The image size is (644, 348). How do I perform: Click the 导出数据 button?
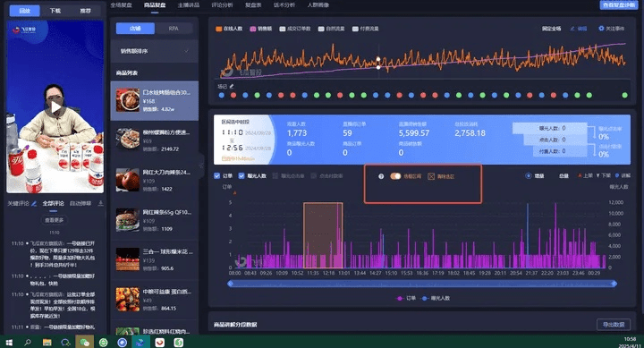tap(614, 325)
